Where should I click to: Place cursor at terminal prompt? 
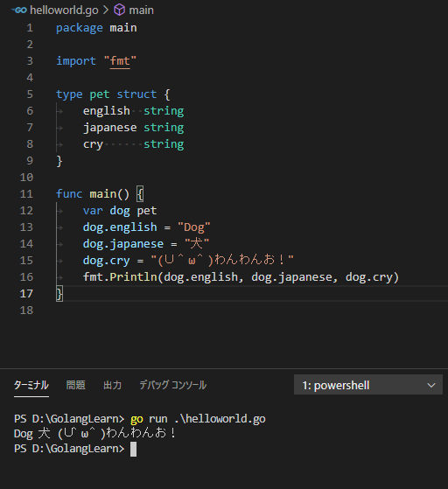133,449
